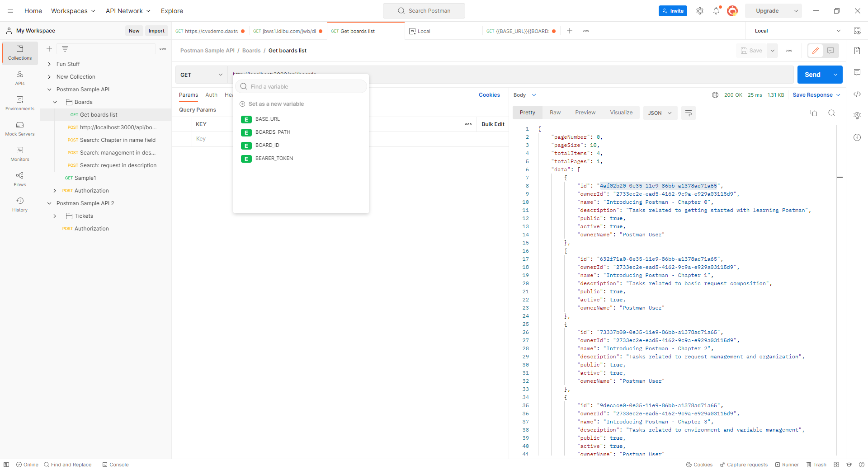
Task: Toggle sidebar visibility in status bar
Action: (6, 465)
